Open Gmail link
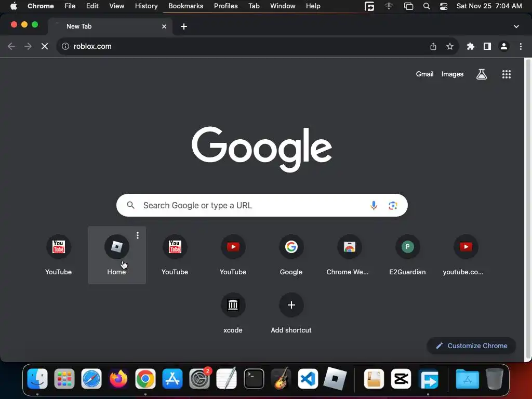Image resolution: width=532 pixels, height=399 pixels. [x=424, y=74]
